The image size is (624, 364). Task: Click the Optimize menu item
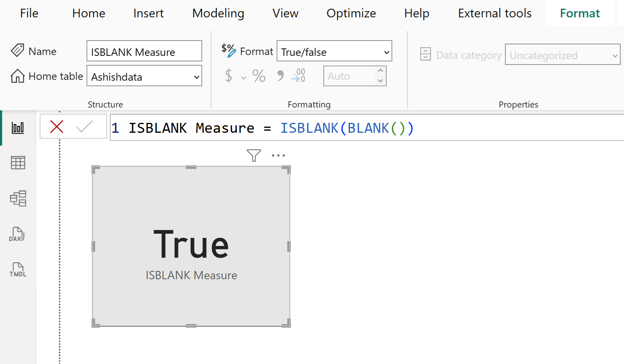(351, 13)
